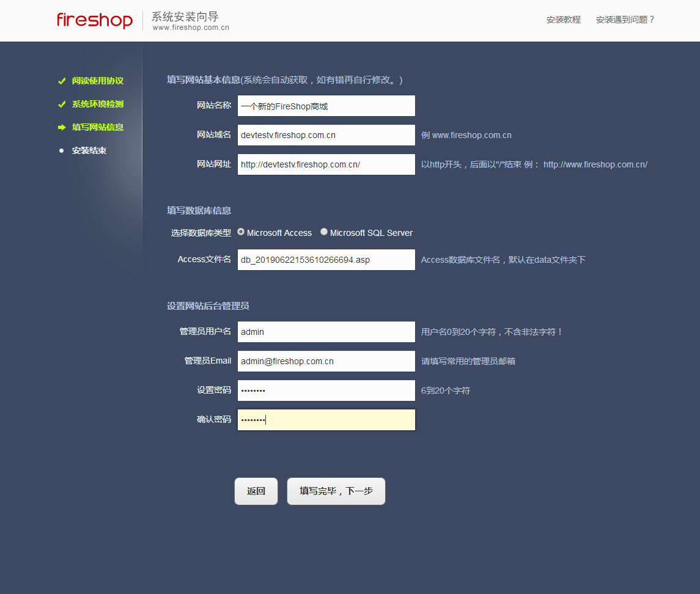Click the hint Access数据库文件名，默认在data文件夹下
The height and width of the screenshot is (594, 700).
tap(503, 260)
